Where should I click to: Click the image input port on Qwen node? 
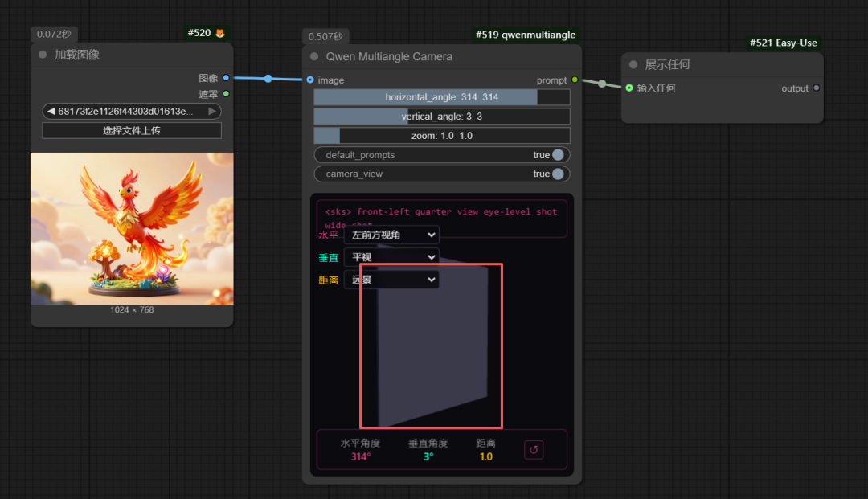click(310, 80)
